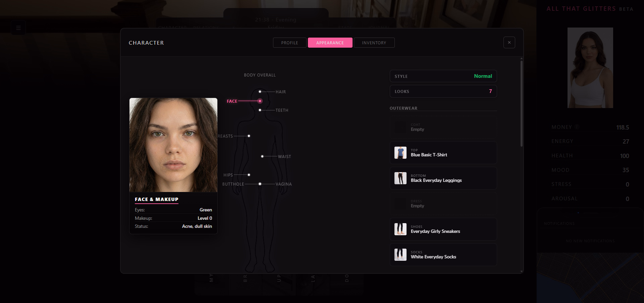Select the Appearance tab
Viewport: 644px width, 303px height.
(x=330, y=43)
